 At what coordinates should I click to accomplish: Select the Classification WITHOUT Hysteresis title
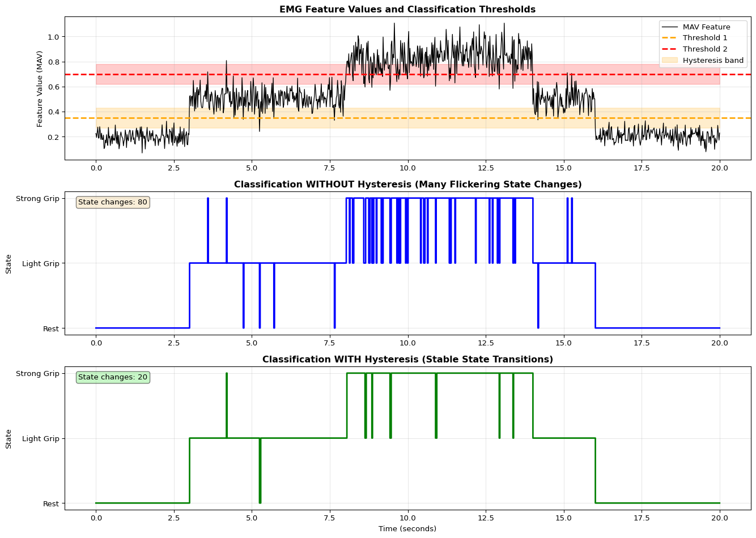click(x=407, y=185)
